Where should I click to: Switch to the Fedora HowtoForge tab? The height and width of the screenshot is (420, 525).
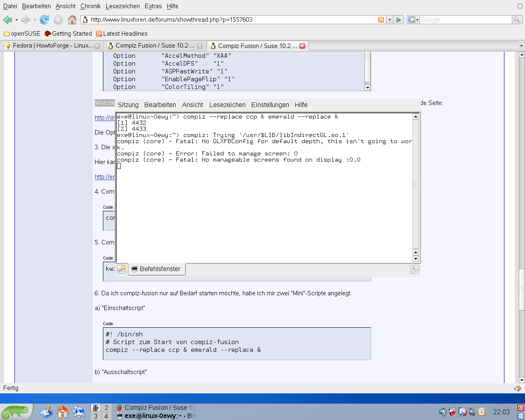pos(52,46)
